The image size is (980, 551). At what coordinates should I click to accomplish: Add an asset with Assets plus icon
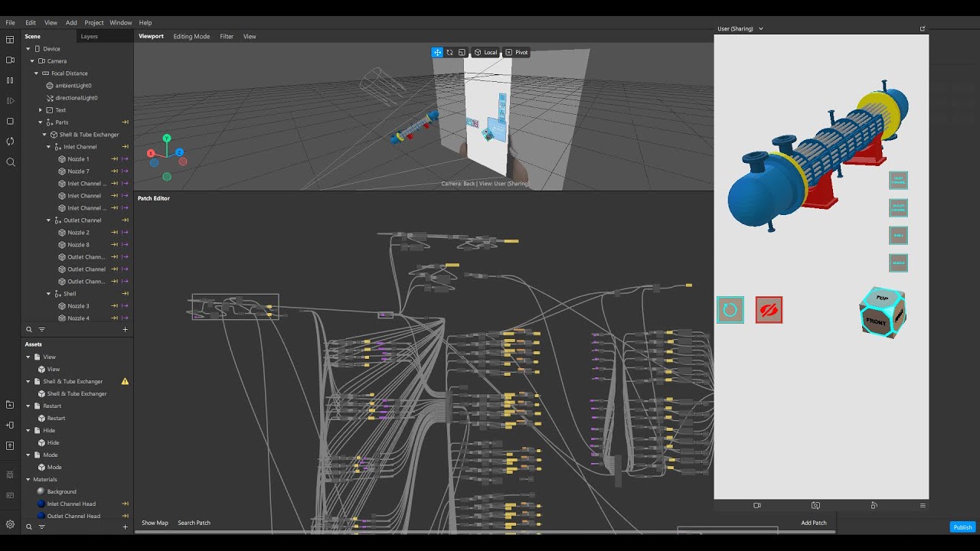coord(126,527)
